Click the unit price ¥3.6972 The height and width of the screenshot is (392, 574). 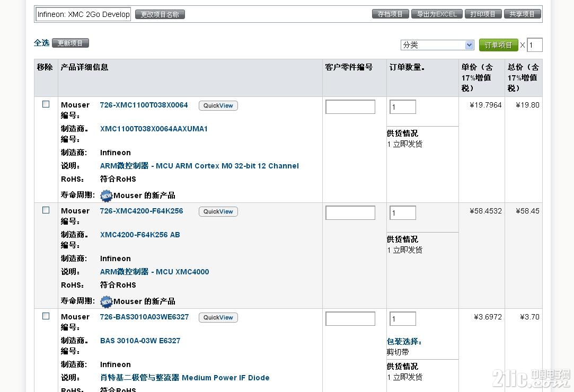(488, 317)
